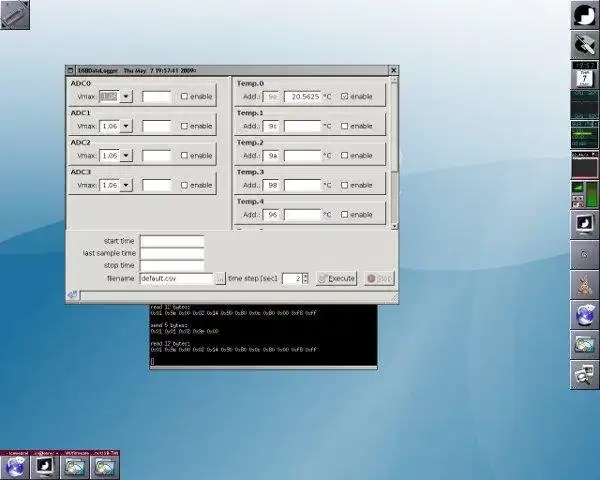Open the volume mixer dock applet

click(x=585, y=195)
